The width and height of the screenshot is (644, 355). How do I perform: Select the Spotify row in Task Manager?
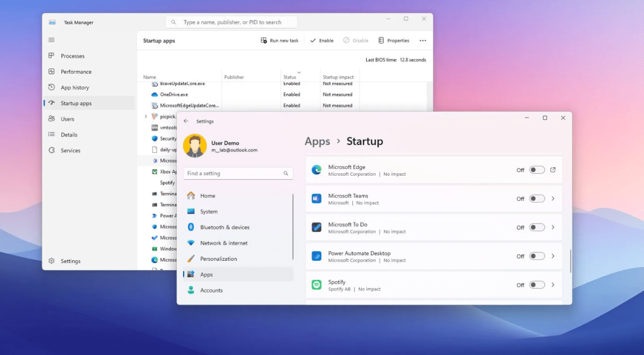pos(157,183)
